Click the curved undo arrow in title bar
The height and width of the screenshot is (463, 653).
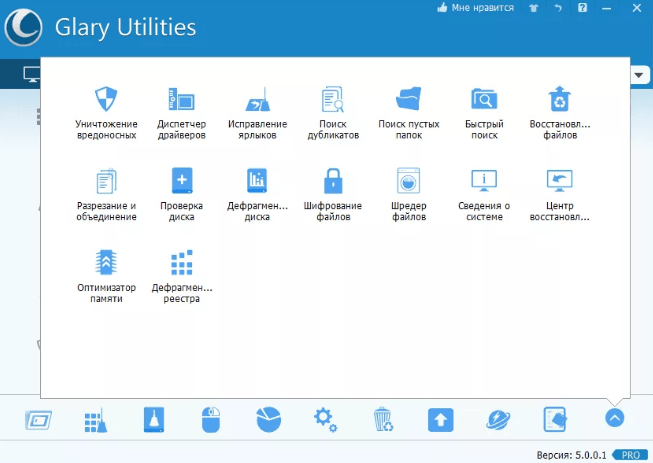click(x=558, y=8)
